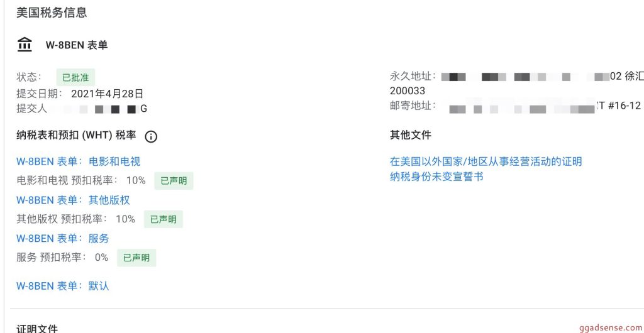
Task: Select the submission date 2021年4月28日
Action: pos(107,94)
